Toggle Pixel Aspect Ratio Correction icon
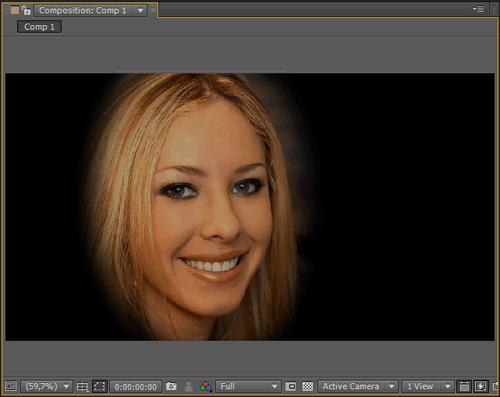This screenshot has height=397, width=500. pyautogui.click(x=464, y=386)
